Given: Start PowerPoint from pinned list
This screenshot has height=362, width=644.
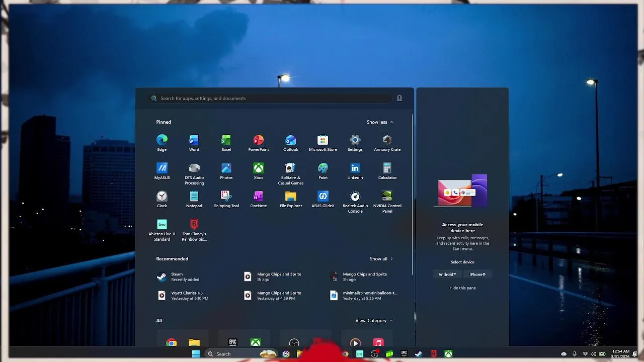Looking at the screenshot, I should click(x=259, y=143).
